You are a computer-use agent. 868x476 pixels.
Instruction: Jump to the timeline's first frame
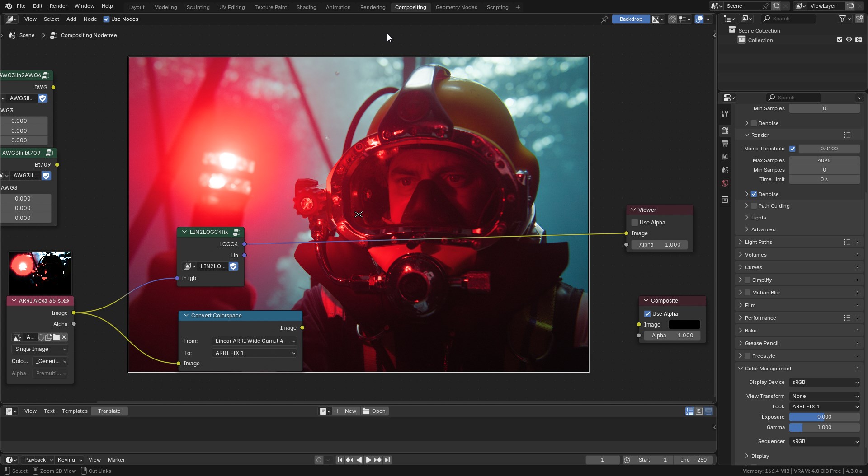pos(340,460)
